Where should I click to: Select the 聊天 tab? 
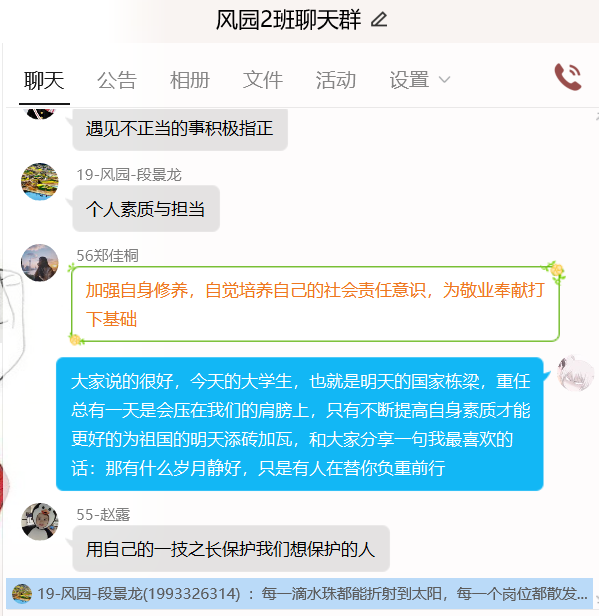pos(44,80)
